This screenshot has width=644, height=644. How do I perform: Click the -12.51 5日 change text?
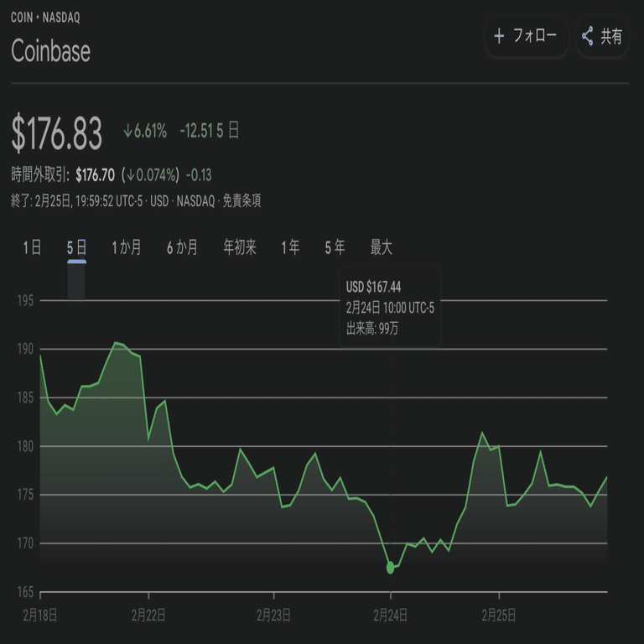[x=210, y=131]
